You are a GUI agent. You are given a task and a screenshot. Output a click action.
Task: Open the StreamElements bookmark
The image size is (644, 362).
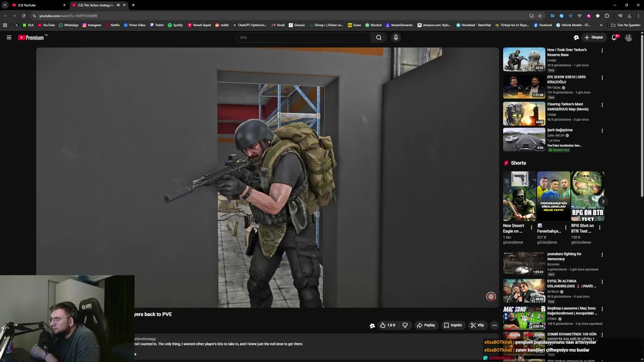(399, 25)
